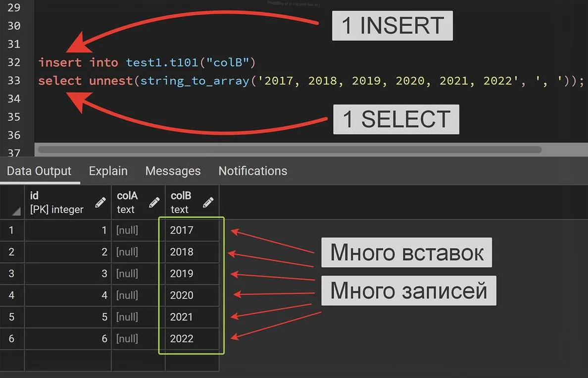Click 'test1.t101' table name in the editor
Screen dimensions: 588x378
click(162, 62)
